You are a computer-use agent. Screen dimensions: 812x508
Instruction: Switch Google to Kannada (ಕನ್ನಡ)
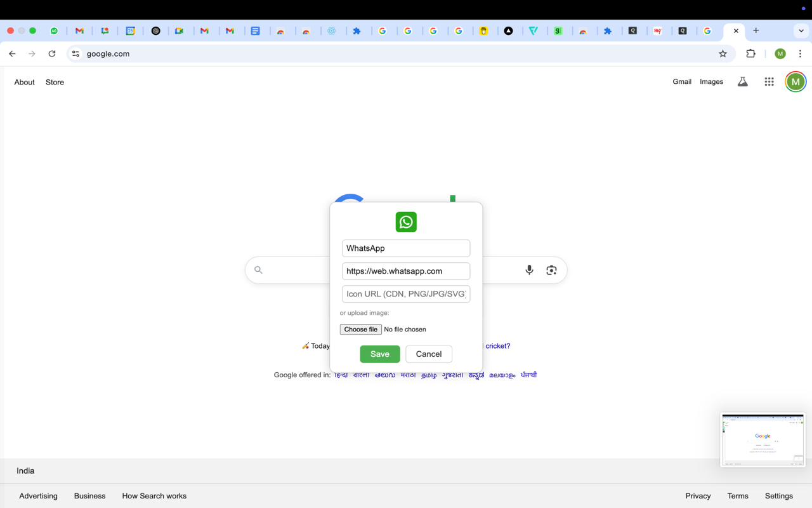pyautogui.click(x=476, y=375)
